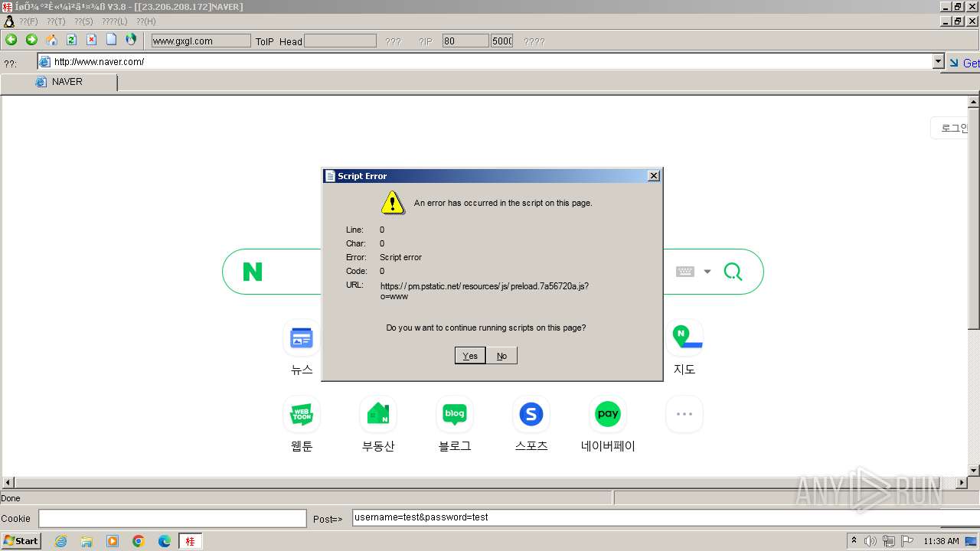This screenshot has height=551, width=980.
Task: Show more services with the three-dot icon
Action: (x=684, y=414)
